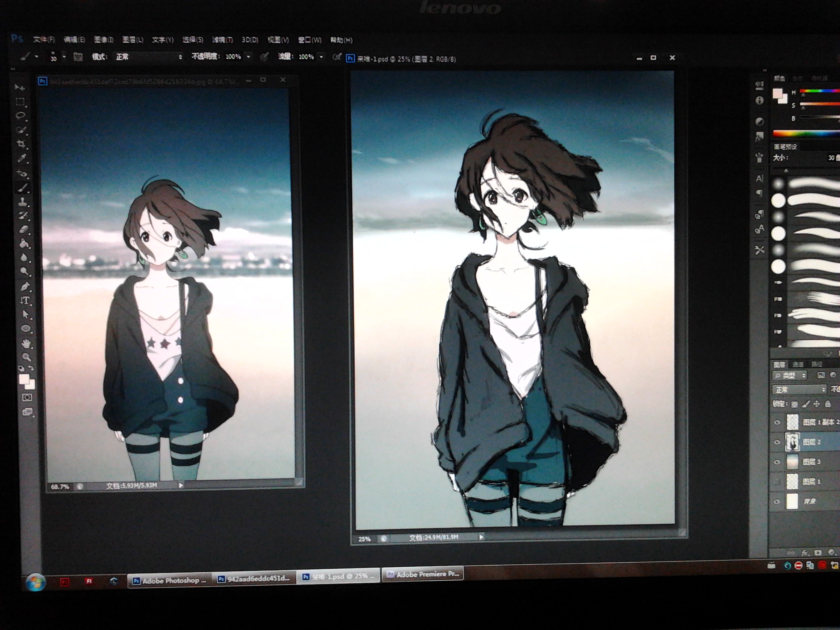
Task: Open the Character panel icon in the dock
Action: (x=759, y=178)
